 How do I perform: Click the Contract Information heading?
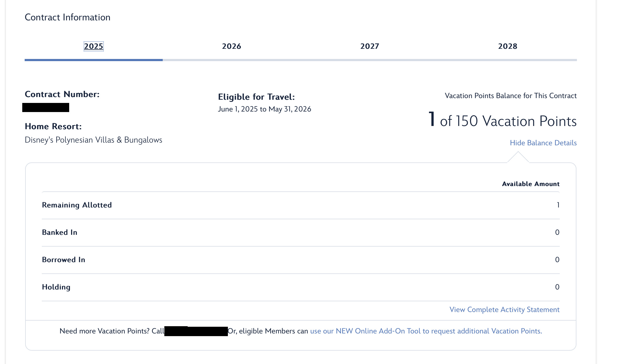click(68, 17)
